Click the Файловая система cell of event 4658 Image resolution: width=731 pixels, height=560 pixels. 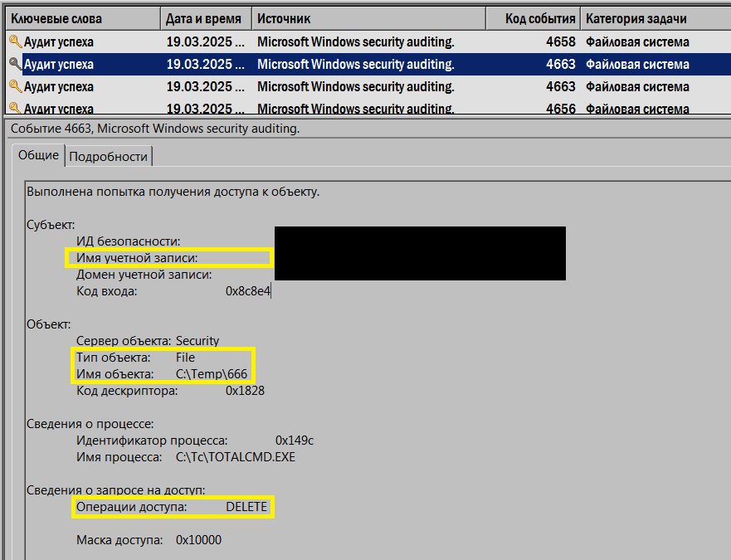[x=637, y=42]
